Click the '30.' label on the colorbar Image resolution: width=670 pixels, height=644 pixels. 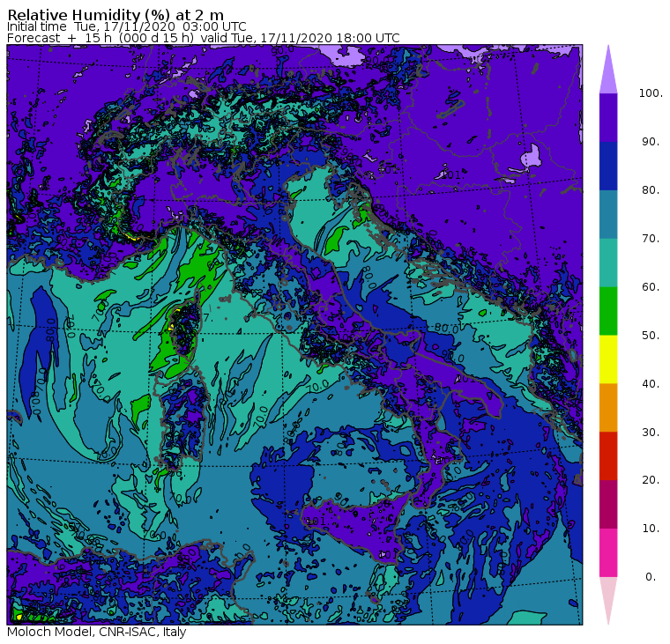(x=651, y=433)
